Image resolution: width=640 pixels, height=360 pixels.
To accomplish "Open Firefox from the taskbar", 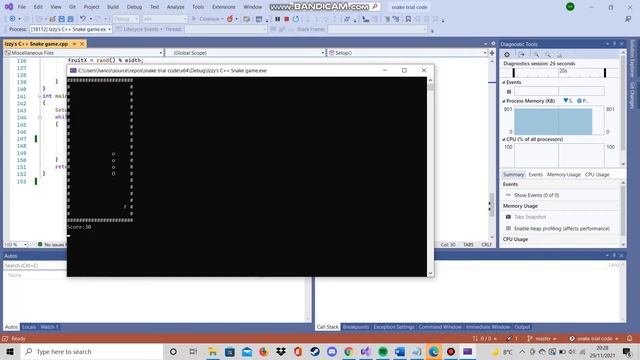I will coord(264,351).
